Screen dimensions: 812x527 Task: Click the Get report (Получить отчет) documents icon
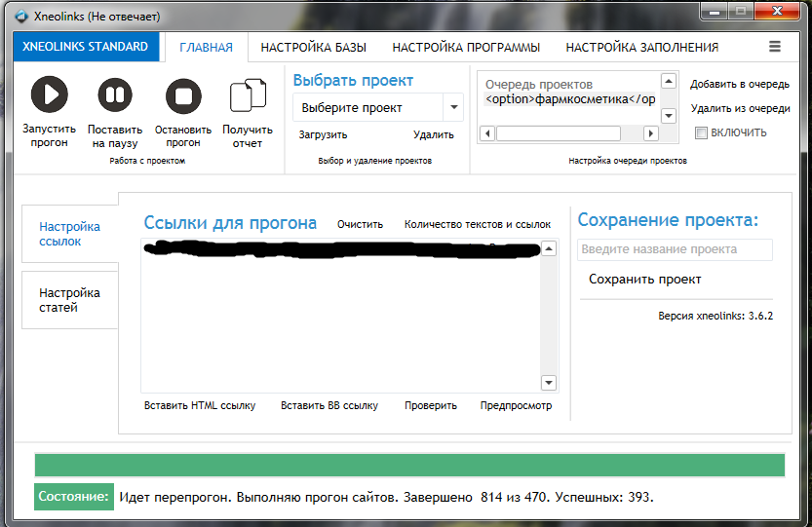click(248, 95)
